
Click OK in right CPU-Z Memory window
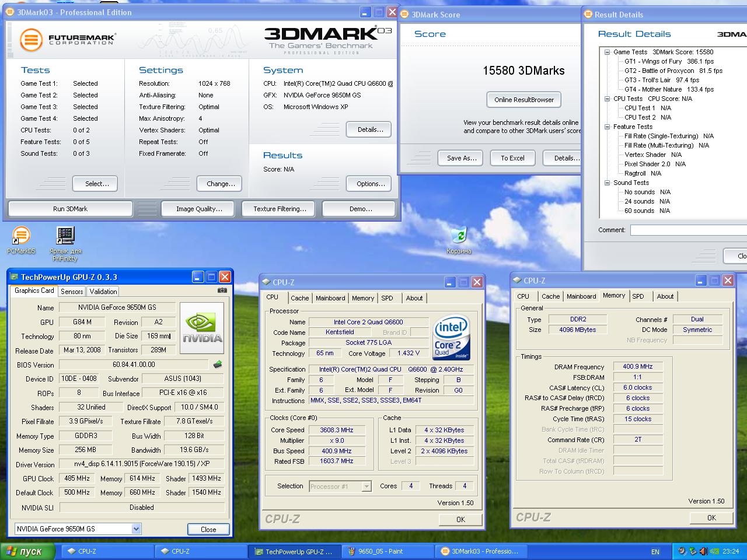[711, 517]
